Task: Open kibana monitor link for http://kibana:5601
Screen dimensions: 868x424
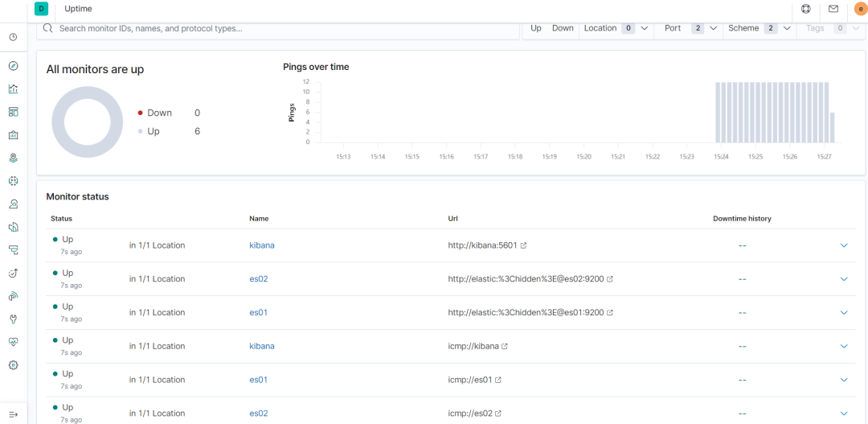Action: click(x=262, y=245)
